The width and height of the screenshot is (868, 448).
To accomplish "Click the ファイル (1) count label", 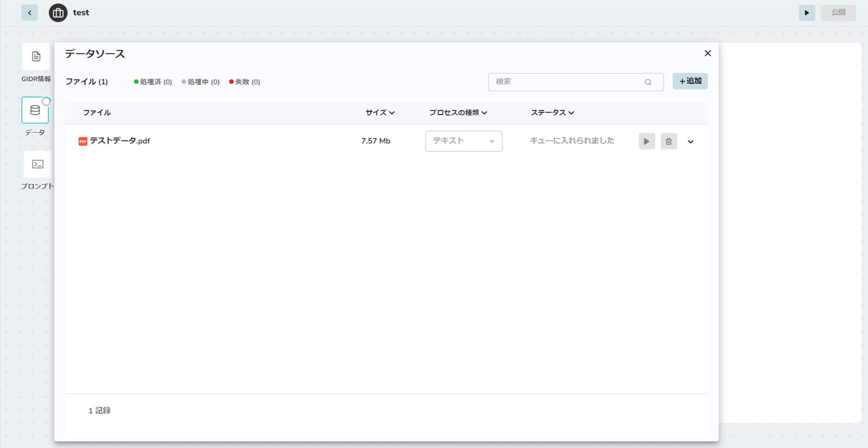I will [87, 82].
